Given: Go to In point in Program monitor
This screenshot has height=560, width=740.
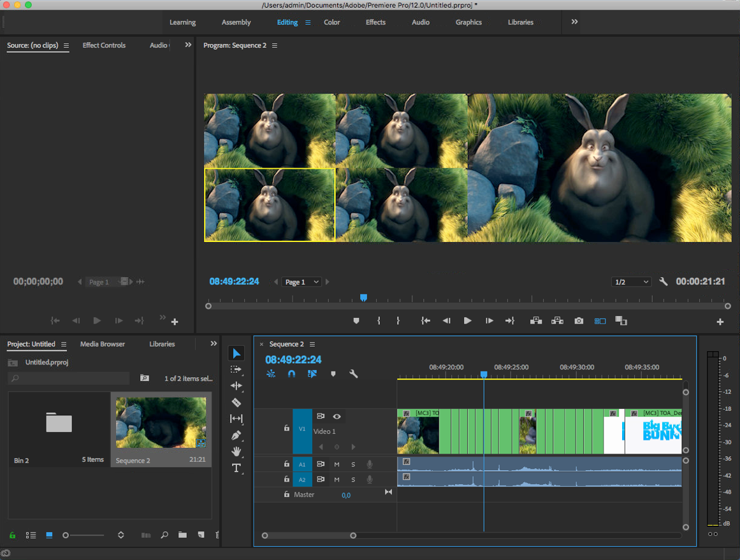Looking at the screenshot, I should 425,321.
